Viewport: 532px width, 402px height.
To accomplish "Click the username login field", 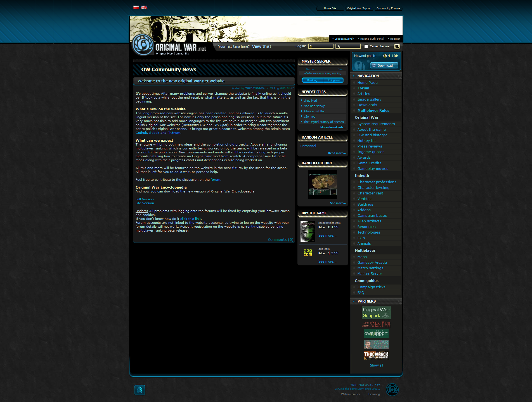I will coord(321,46).
